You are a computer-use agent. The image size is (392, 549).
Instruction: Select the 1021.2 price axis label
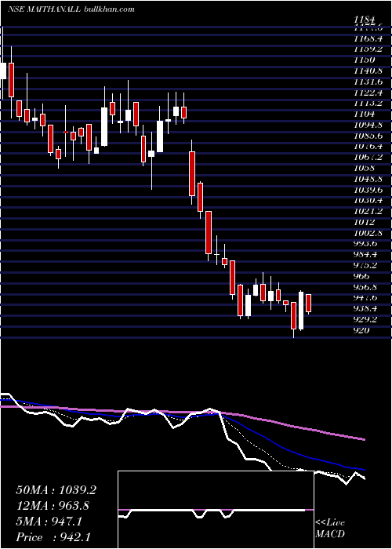(x=368, y=212)
